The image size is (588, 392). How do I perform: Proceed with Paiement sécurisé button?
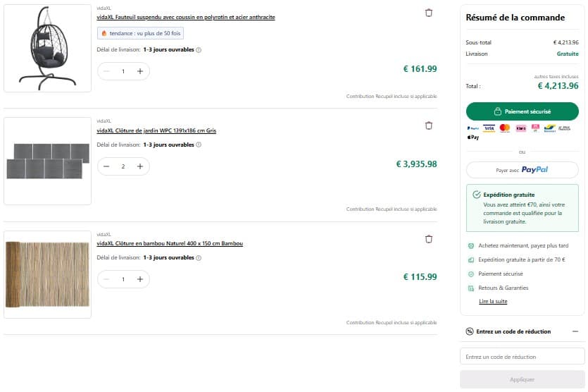point(522,111)
